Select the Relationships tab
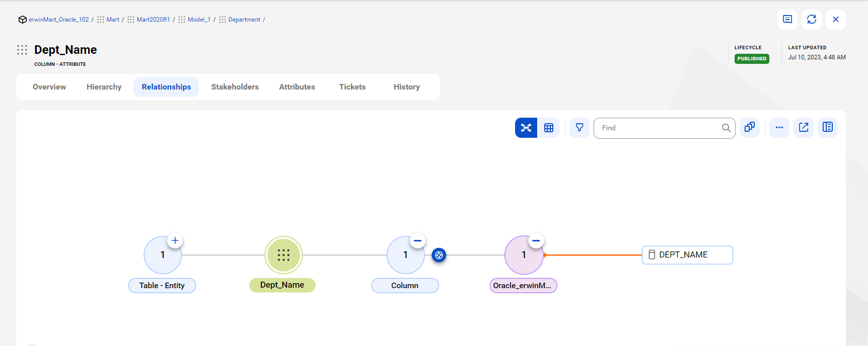This screenshot has width=868, height=346. tap(166, 87)
